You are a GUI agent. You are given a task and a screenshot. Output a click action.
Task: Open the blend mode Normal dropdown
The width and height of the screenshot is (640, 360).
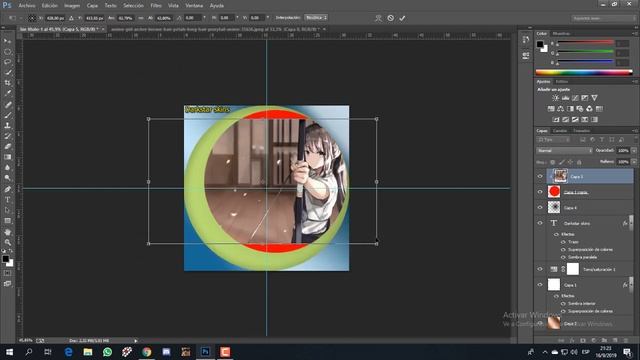[564, 151]
